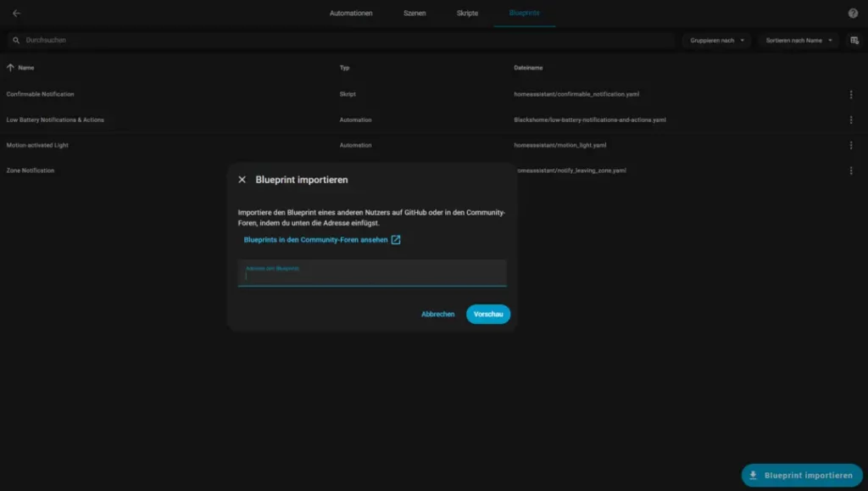
Task: Open the three-dot menu for Zone Notification
Action: click(x=851, y=170)
